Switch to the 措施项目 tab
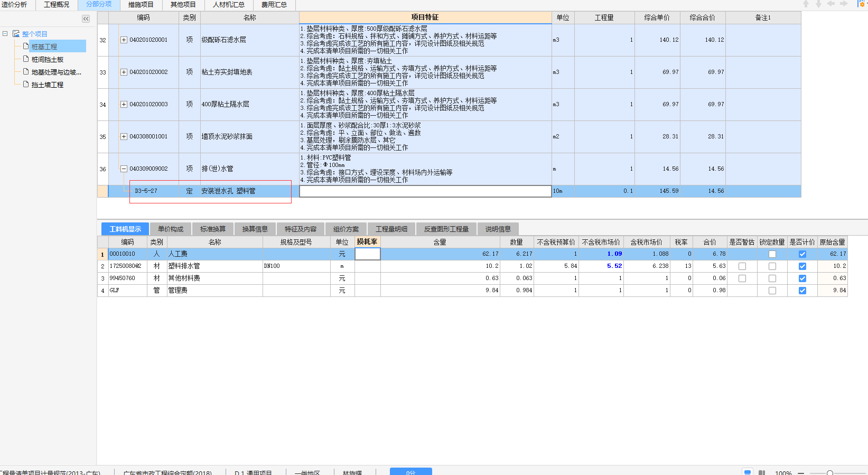 [x=141, y=4]
